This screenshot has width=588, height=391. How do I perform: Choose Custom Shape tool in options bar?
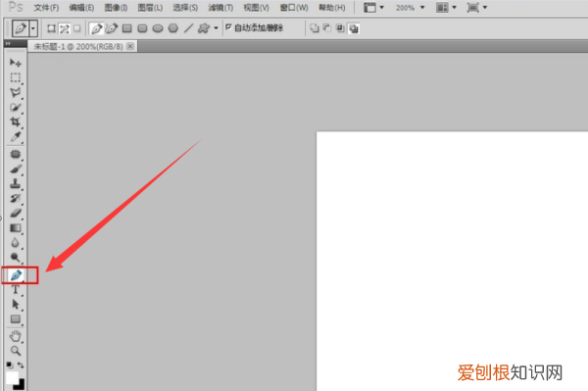tap(204, 28)
